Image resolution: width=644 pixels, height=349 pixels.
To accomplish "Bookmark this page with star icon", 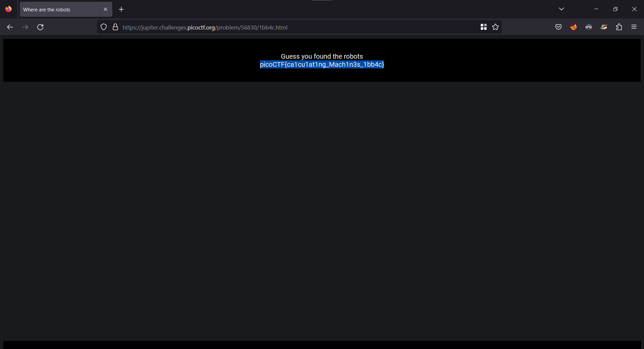I will pos(495,27).
